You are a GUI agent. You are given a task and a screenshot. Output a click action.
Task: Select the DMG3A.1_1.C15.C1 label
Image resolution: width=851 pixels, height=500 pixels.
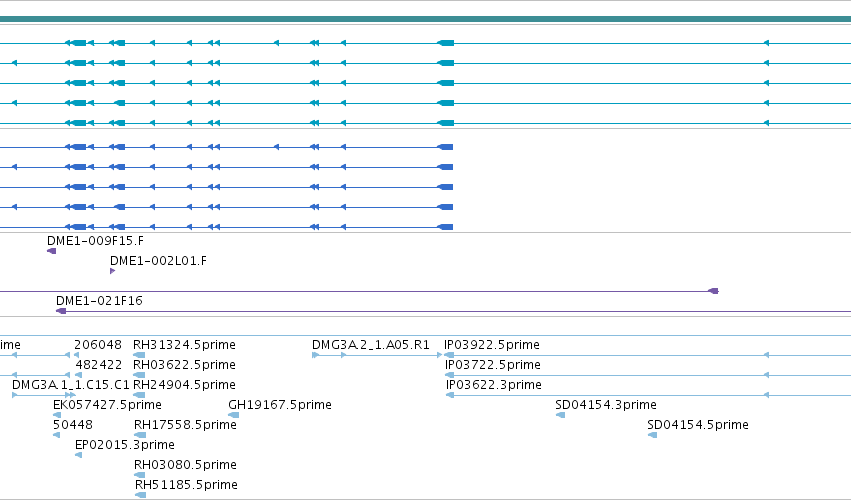point(71,385)
